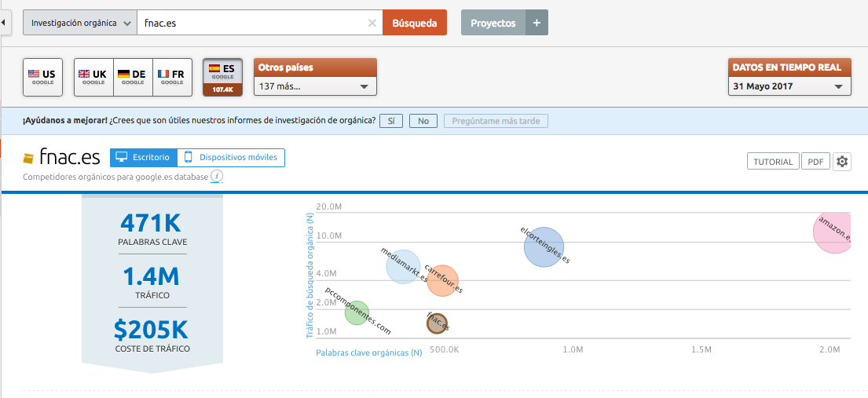Switch to the Escritorio tab

144,157
